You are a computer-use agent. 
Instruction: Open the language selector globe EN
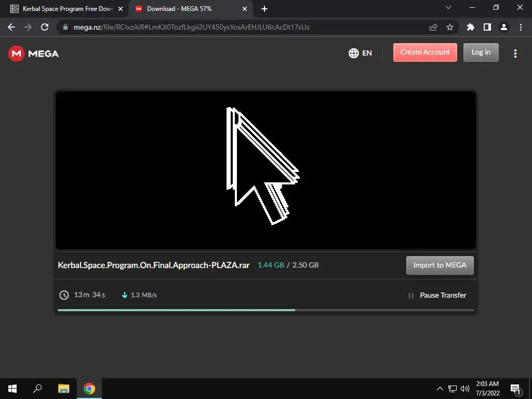pos(360,53)
